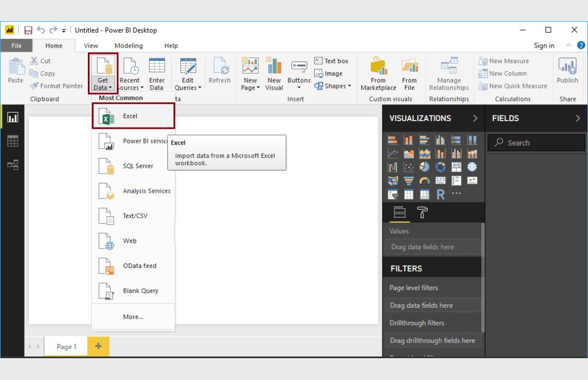Click New Measure
588x380 pixels.
504,61
